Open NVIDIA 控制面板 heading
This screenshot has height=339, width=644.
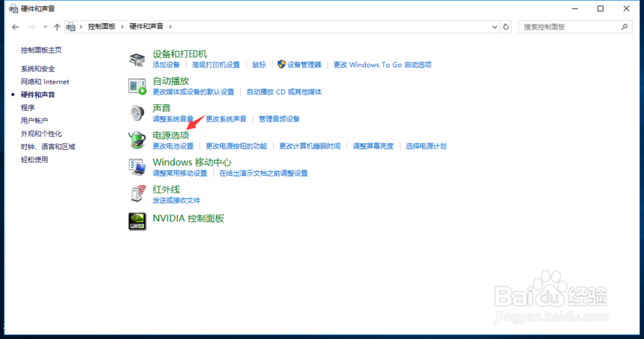click(188, 218)
